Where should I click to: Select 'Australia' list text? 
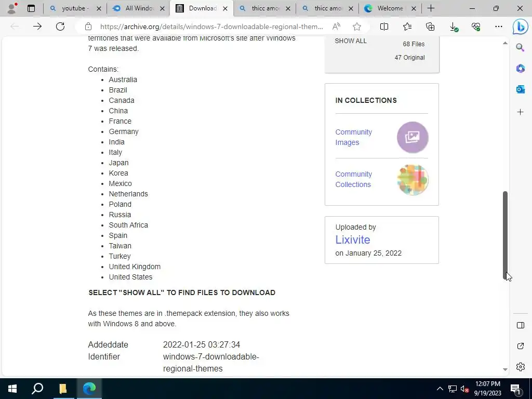click(123, 79)
